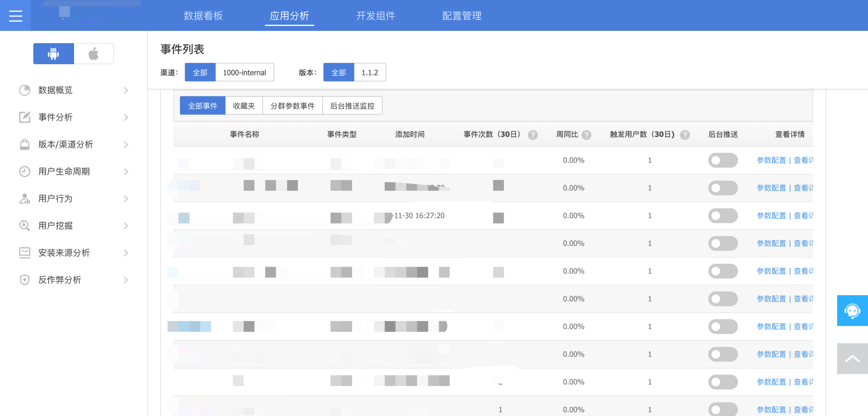The height and width of the screenshot is (416, 868).
Task: Open help icon next to 周同比
Action: (x=586, y=135)
